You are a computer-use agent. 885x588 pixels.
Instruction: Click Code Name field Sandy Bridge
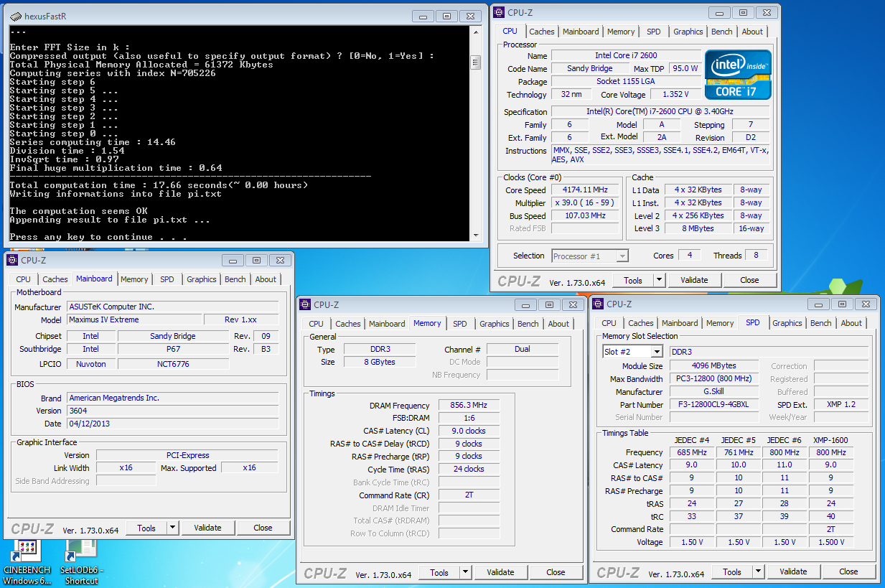pyautogui.click(x=590, y=68)
